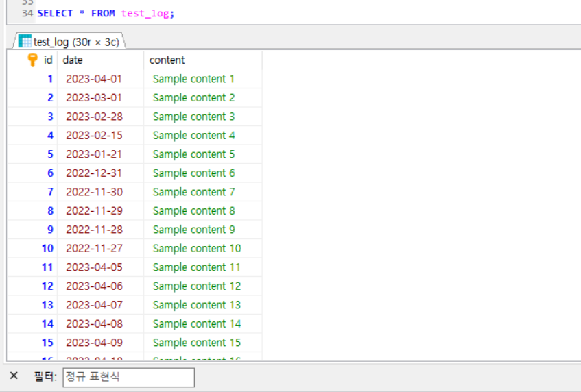Click the cell 'Sample content 8'

tap(203, 211)
